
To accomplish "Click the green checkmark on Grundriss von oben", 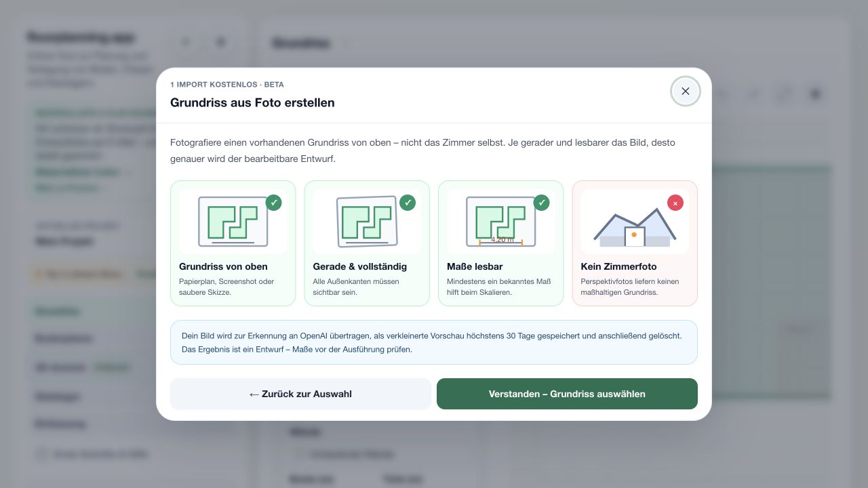I will click(x=273, y=203).
